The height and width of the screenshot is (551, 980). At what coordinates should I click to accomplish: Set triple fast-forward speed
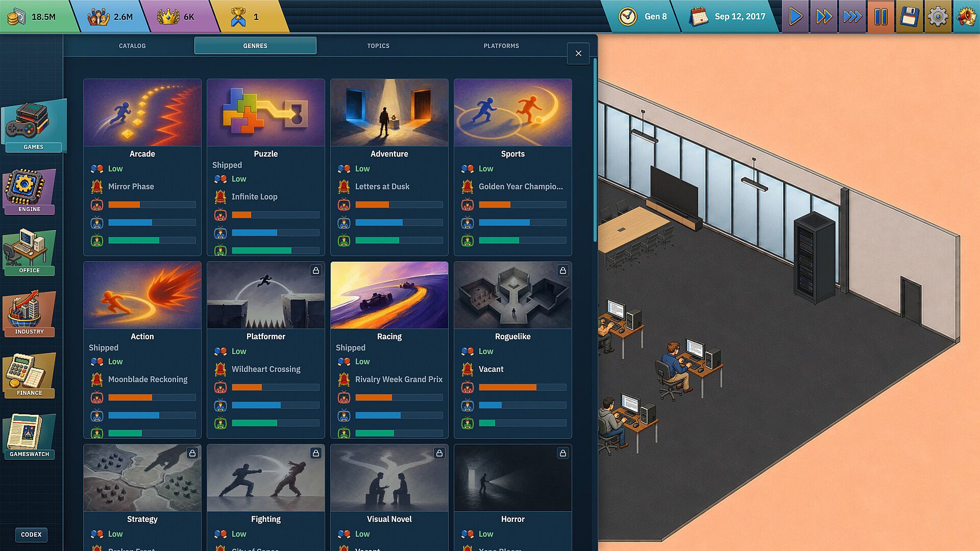(x=852, y=16)
